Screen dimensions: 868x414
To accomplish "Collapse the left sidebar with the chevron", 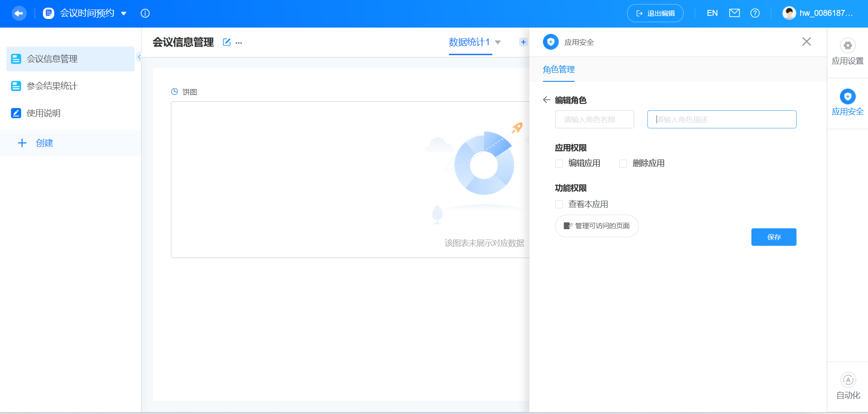I will tap(139, 57).
